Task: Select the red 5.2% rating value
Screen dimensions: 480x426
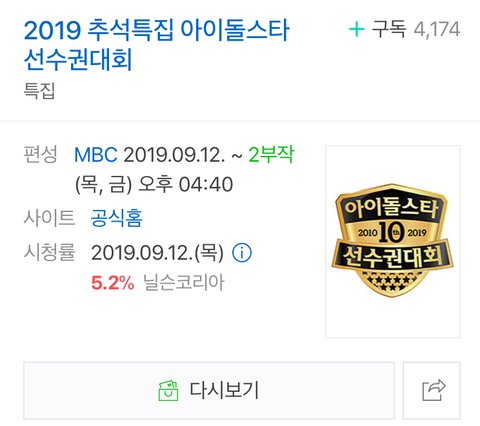Action: click(113, 283)
